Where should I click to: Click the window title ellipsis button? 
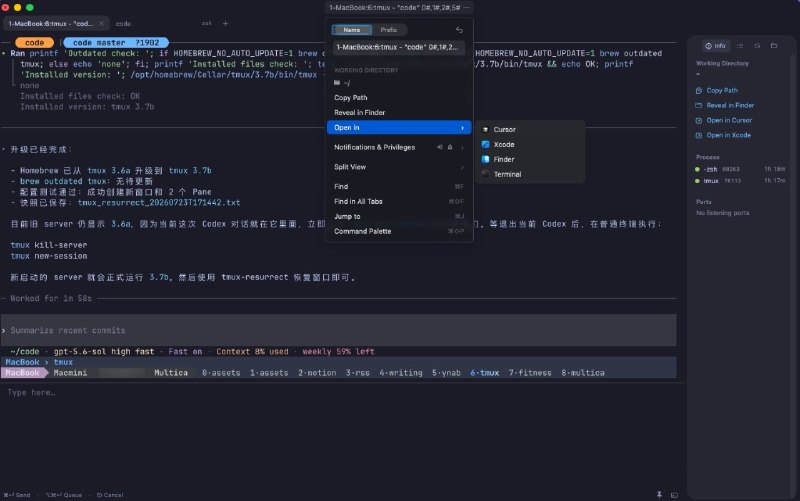[x=466, y=8]
